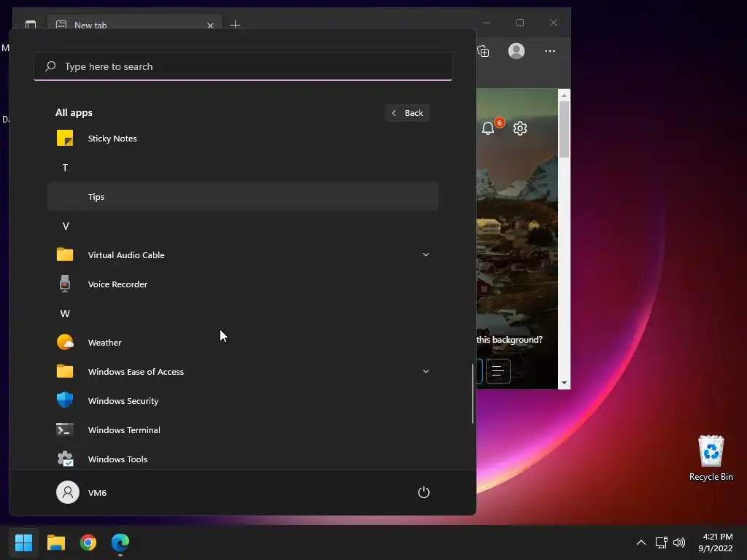The width and height of the screenshot is (747, 560).
Task: Click the Type here to search field
Action: coord(243,66)
